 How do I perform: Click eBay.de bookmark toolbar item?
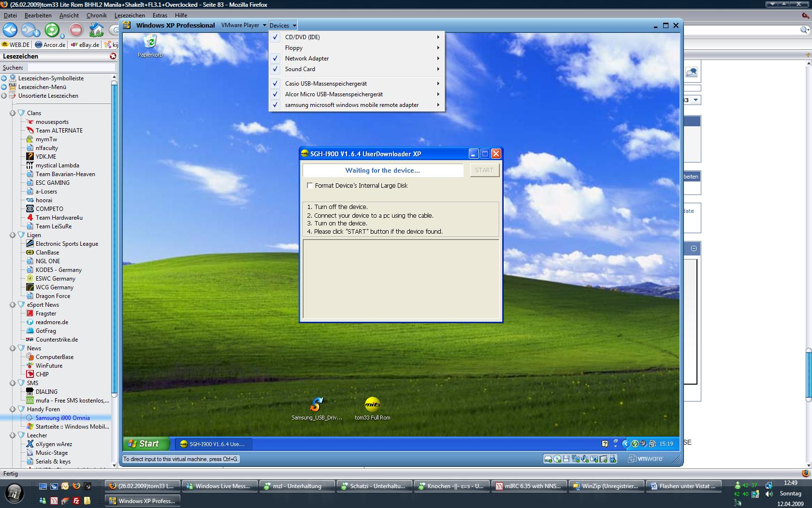point(85,45)
